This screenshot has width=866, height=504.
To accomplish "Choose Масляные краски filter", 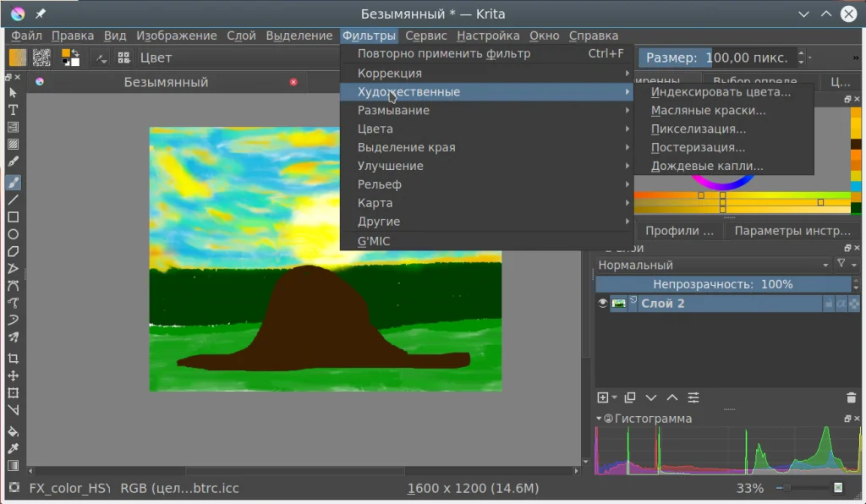I will point(708,111).
